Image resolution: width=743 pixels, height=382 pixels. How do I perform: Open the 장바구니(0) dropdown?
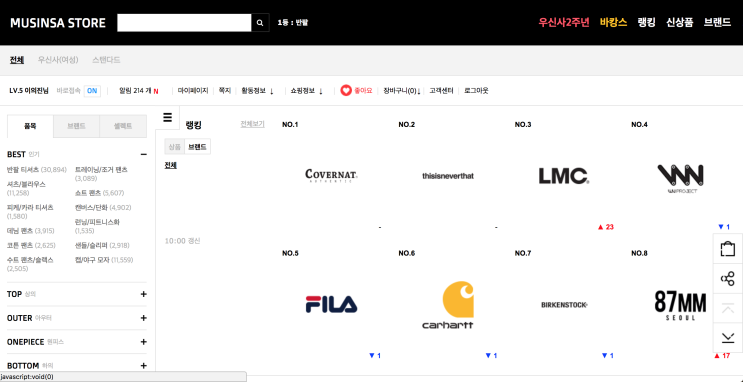click(x=402, y=91)
